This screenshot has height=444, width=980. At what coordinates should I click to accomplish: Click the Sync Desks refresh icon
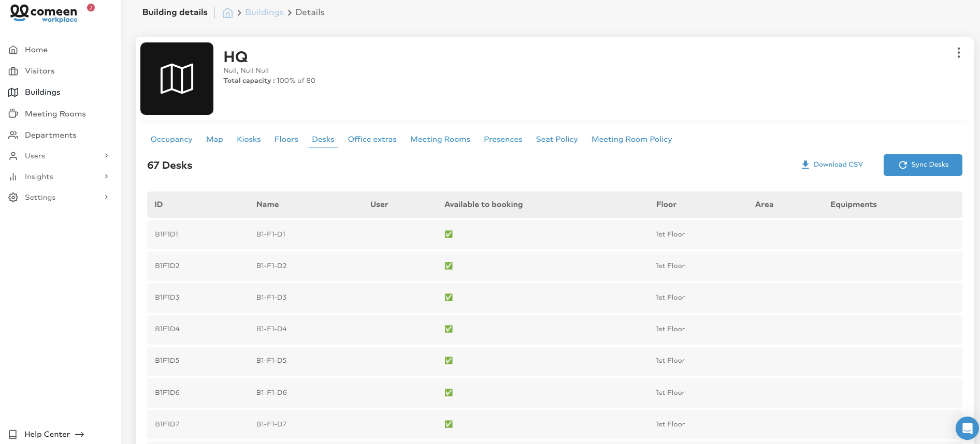click(903, 165)
